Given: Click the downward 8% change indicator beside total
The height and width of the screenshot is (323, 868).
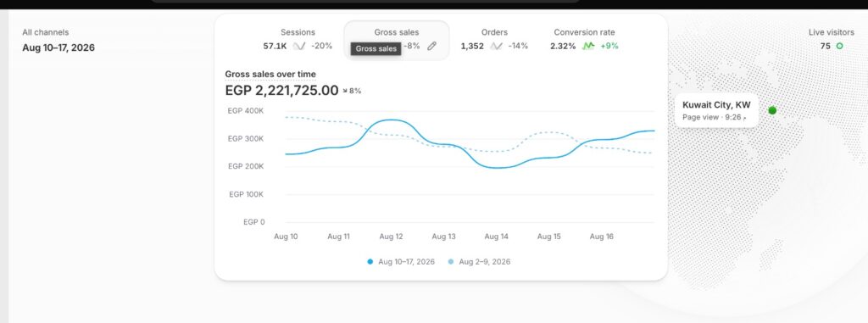Looking at the screenshot, I should click(x=352, y=91).
